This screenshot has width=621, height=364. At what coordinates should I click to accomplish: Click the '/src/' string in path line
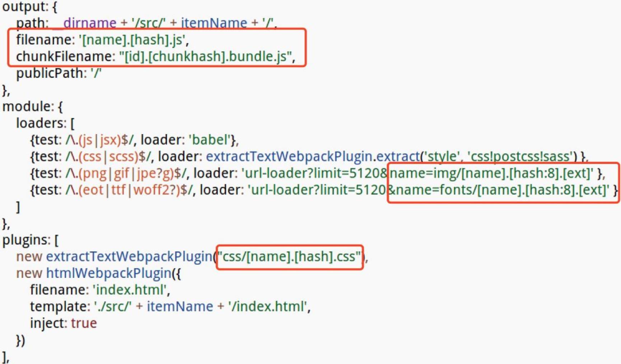coord(149,23)
